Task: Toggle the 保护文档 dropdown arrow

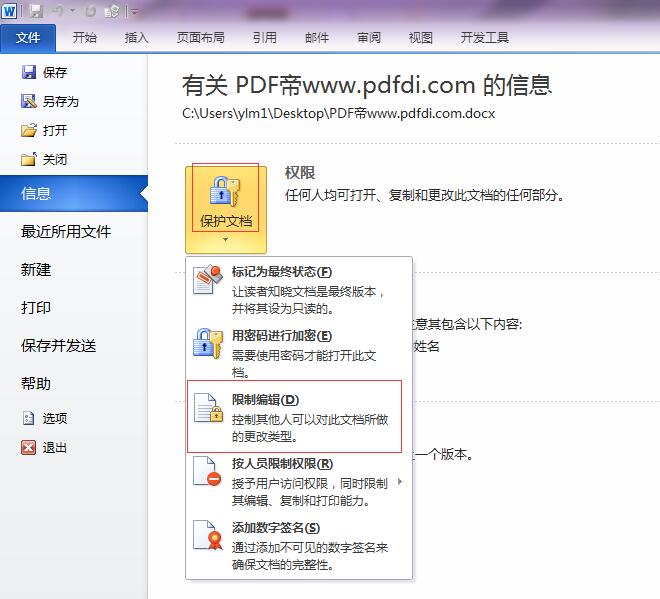Action: tap(226, 240)
